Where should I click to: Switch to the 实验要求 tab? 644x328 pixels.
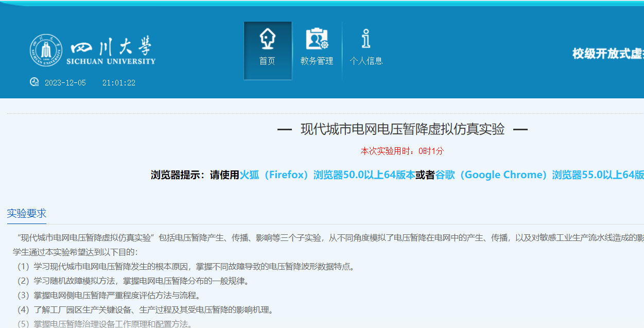point(27,213)
